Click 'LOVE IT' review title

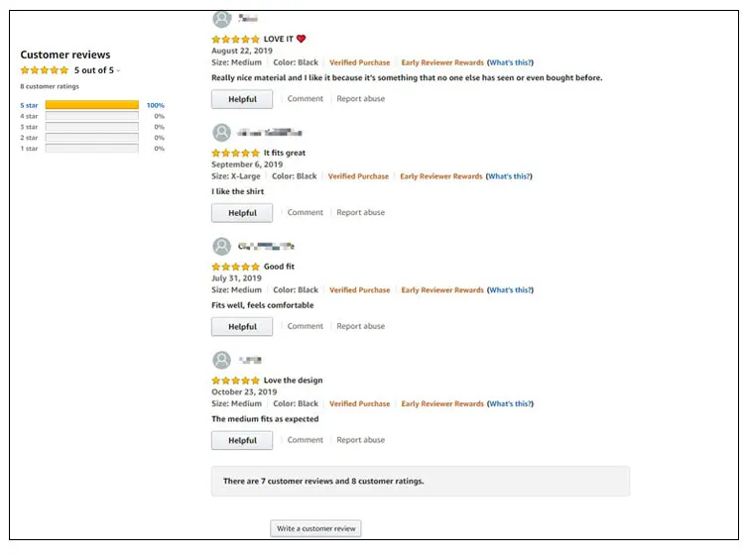pyautogui.click(x=279, y=40)
